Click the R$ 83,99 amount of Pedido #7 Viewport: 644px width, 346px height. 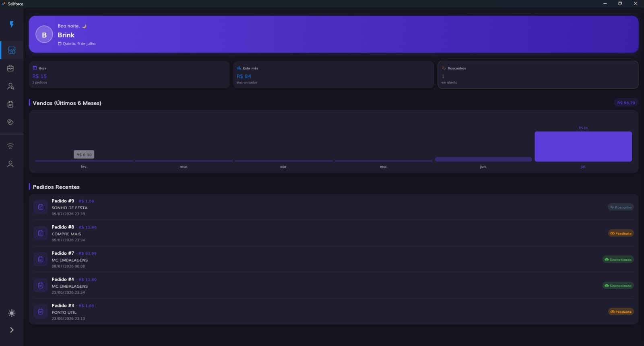point(87,253)
